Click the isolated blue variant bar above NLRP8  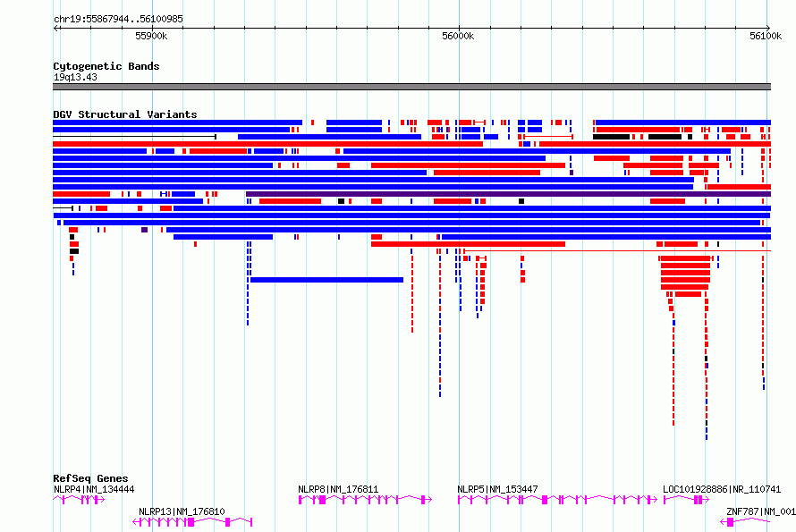327,280
